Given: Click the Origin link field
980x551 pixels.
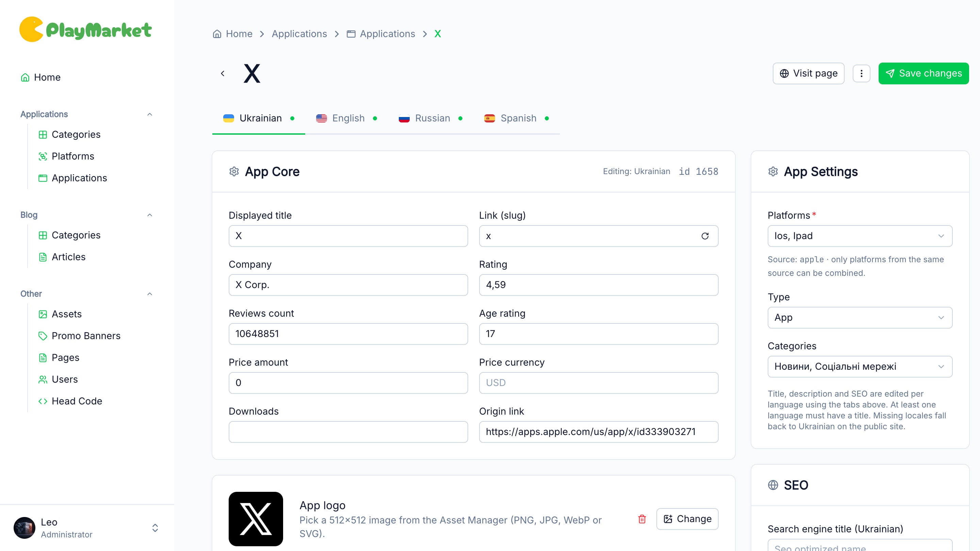Looking at the screenshot, I should coord(599,432).
